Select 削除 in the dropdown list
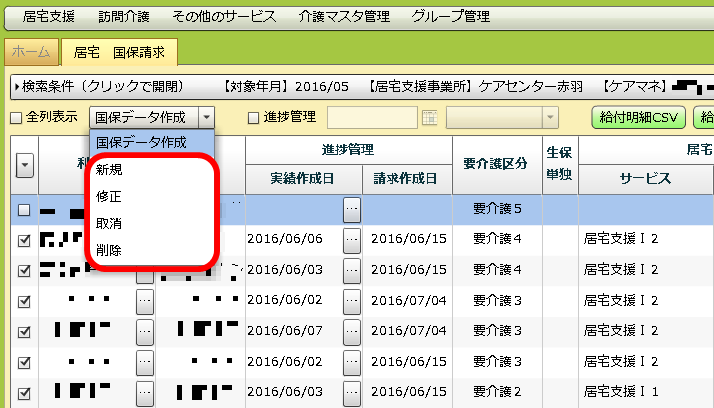Viewport: 714px width, 408px height. [x=110, y=251]
